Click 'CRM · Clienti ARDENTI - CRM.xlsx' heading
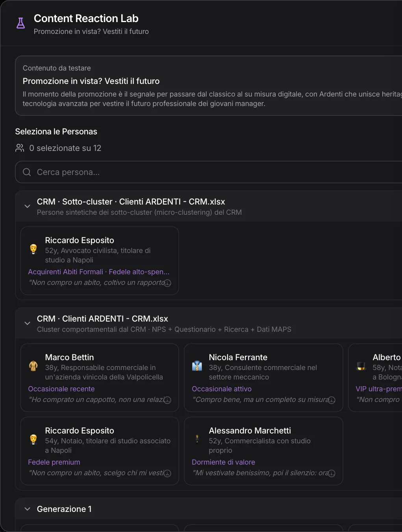The width and height of the screenshot is (402, 532). pos(102,318)
